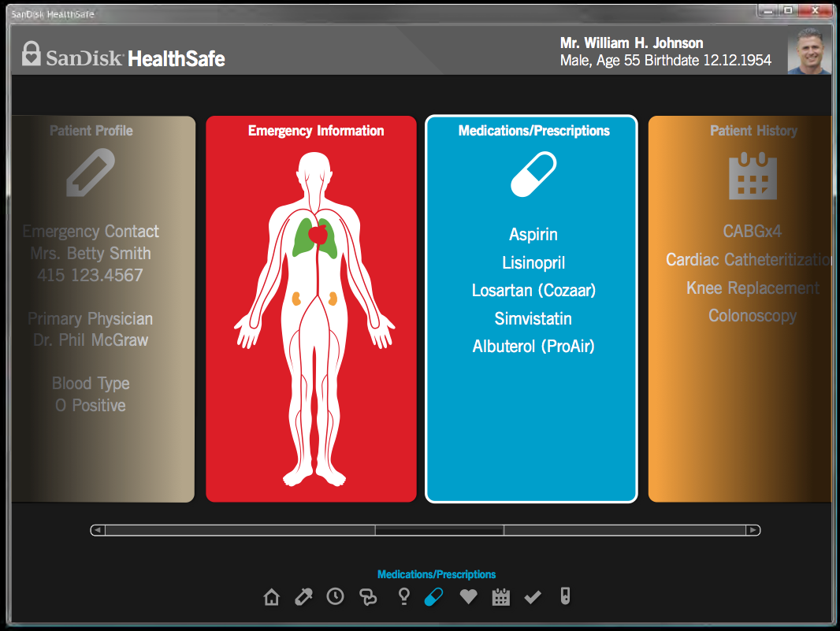Open the light bulb icon
Viewport: 840px width, 631px height.
[404, 596]
